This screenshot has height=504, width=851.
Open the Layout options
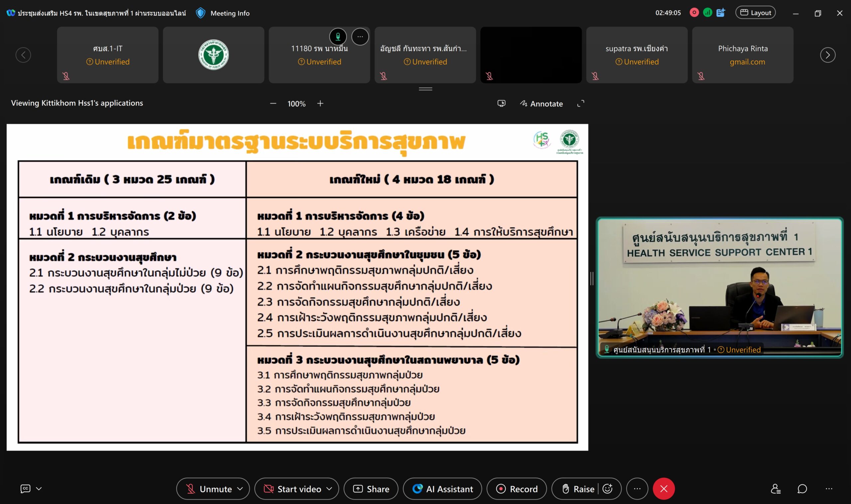tap(755, 13)
